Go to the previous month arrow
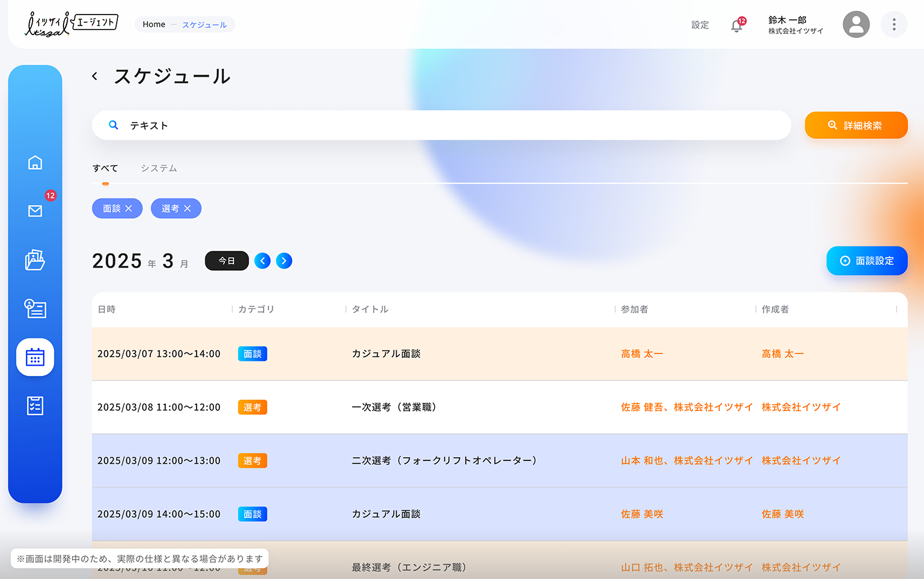Viewport: 924px width, 579px height. coord(262,260)
